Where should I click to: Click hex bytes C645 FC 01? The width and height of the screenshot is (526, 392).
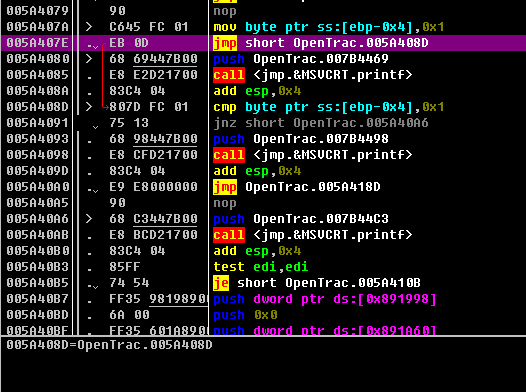pyautogui.click(x=149, y=27)
